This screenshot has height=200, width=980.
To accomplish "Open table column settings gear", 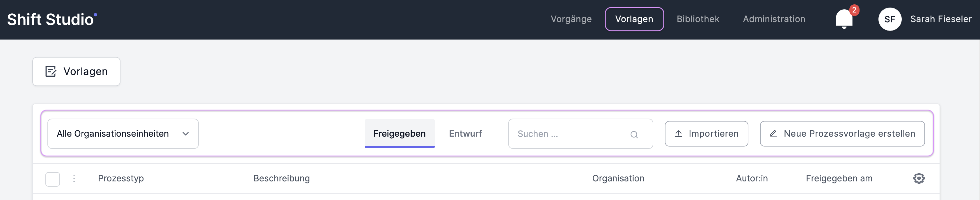I will coord(918,178).
